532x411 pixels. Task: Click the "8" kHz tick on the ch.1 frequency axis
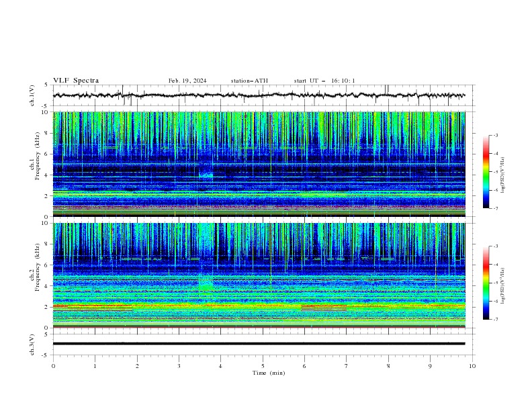46,133
